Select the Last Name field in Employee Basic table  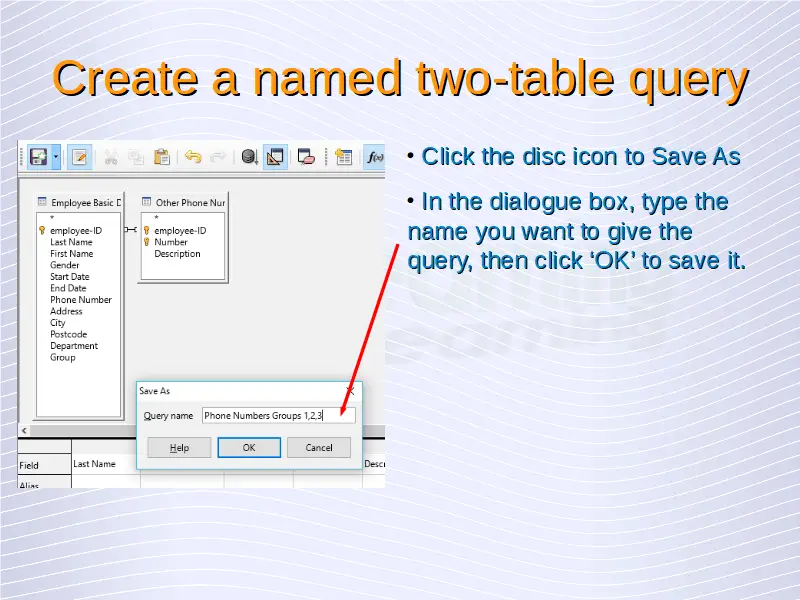click(x=71, y=242)
